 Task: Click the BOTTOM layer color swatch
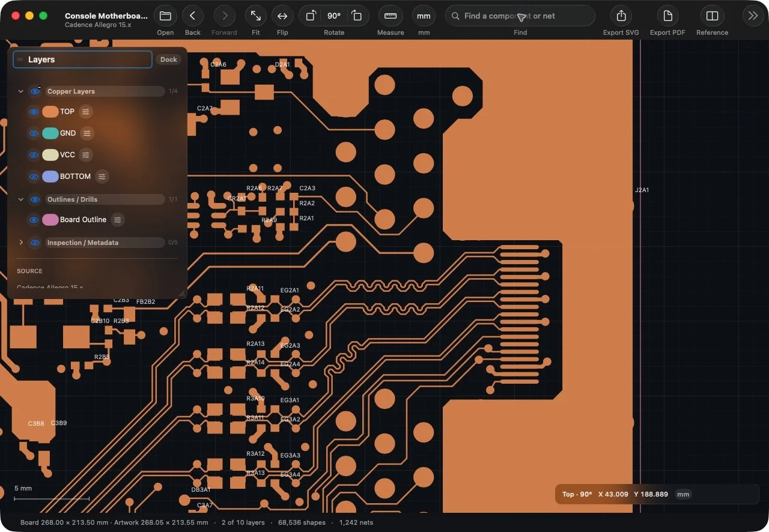(50, 177)
